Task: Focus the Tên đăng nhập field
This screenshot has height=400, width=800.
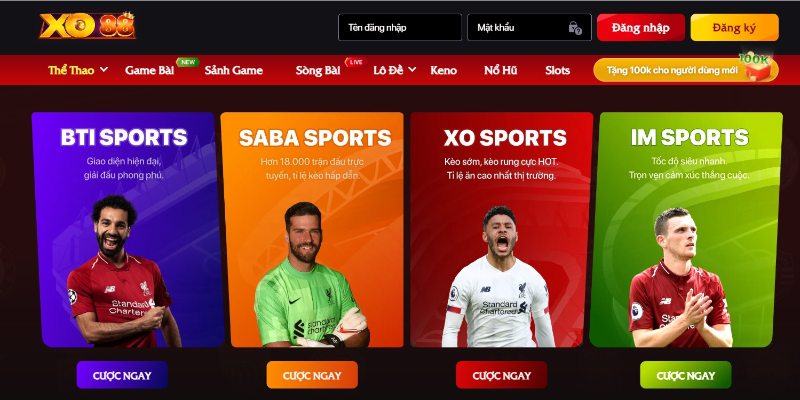Action: click(x=399, y=28)
